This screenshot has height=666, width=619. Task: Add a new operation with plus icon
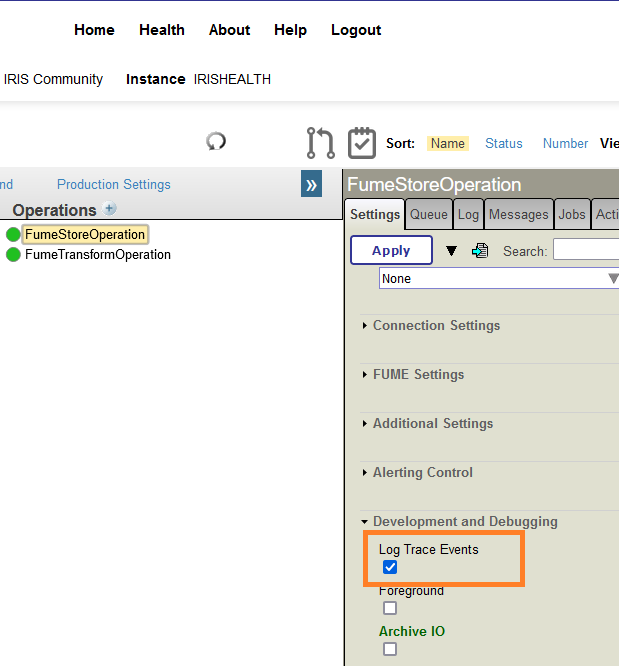click(110, 209)
